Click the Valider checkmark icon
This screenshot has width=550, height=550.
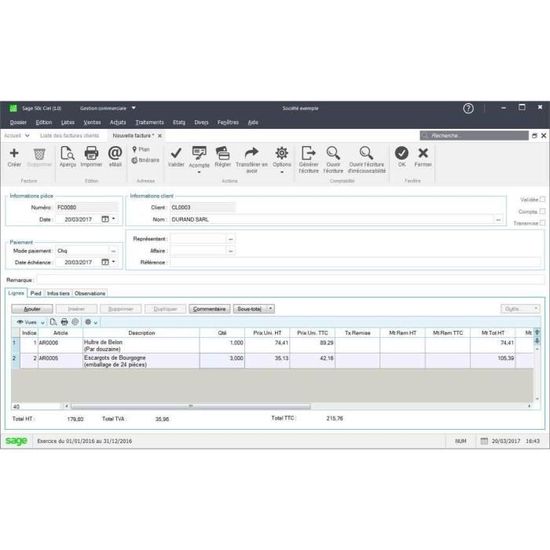(x=176, y=153)
